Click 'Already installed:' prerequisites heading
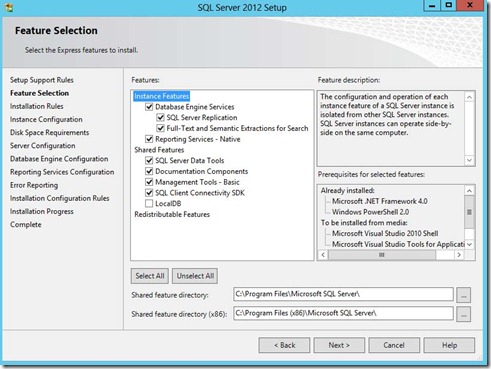This screenshot has height=369, width=491. click(x=348, y=191)
